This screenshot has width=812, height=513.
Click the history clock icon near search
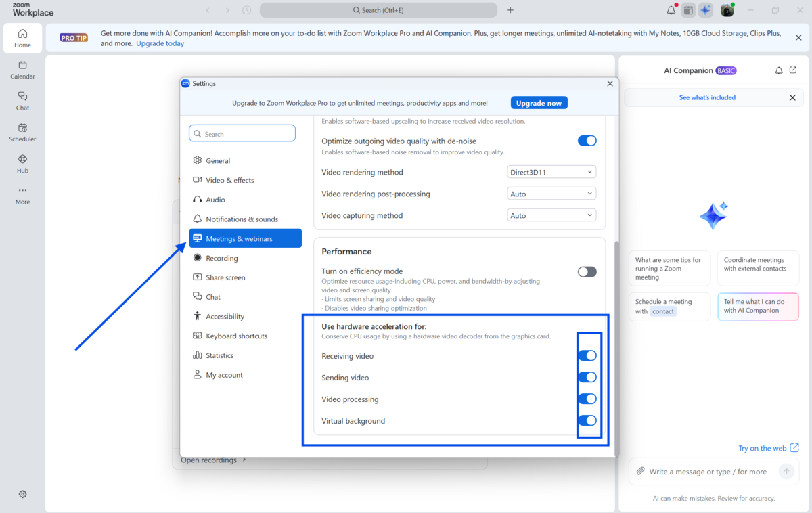click(246, 10)
